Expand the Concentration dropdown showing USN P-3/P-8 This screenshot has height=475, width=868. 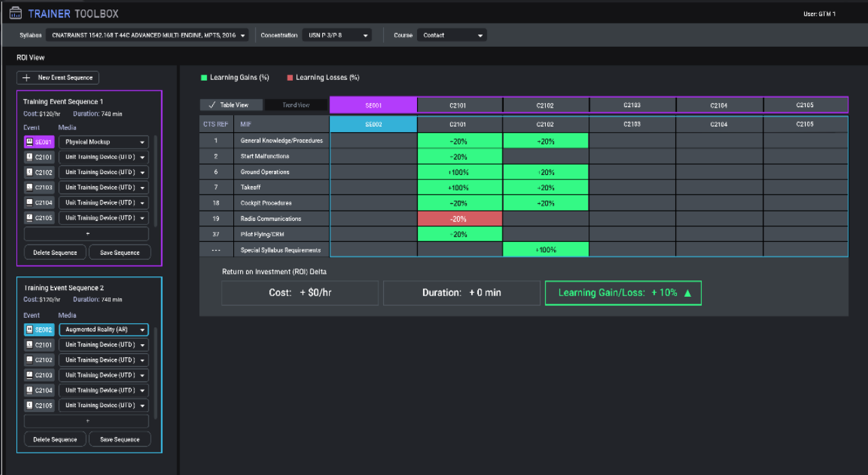coord(336,35)
